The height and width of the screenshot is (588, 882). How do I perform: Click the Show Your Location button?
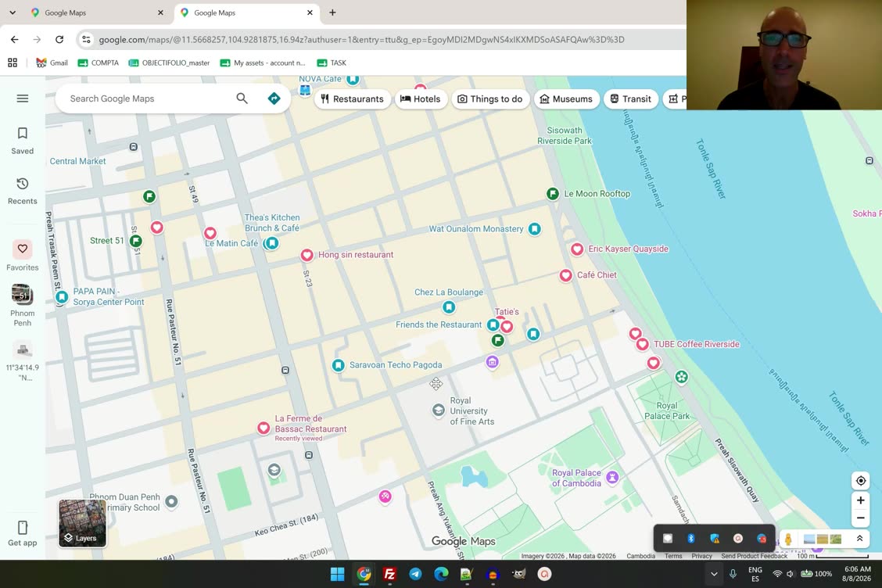pyautogui.click(x=861, y=481)
